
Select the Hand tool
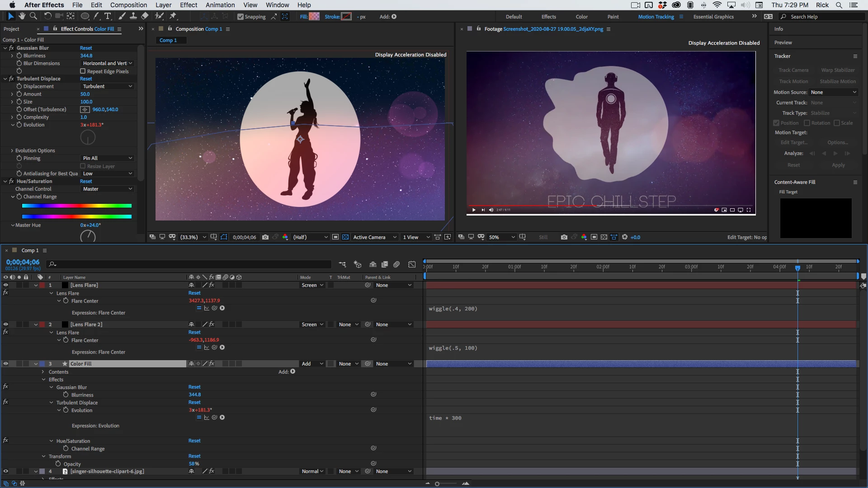pyautogui.click(x=22, y=16)
